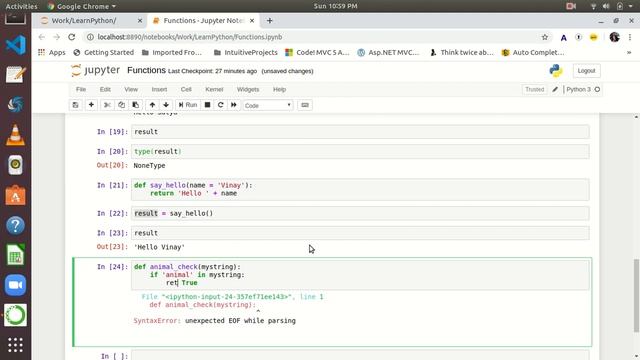Restart kernel and run all cells icon
Screen dimensions: 640x360
pos(233,105)
